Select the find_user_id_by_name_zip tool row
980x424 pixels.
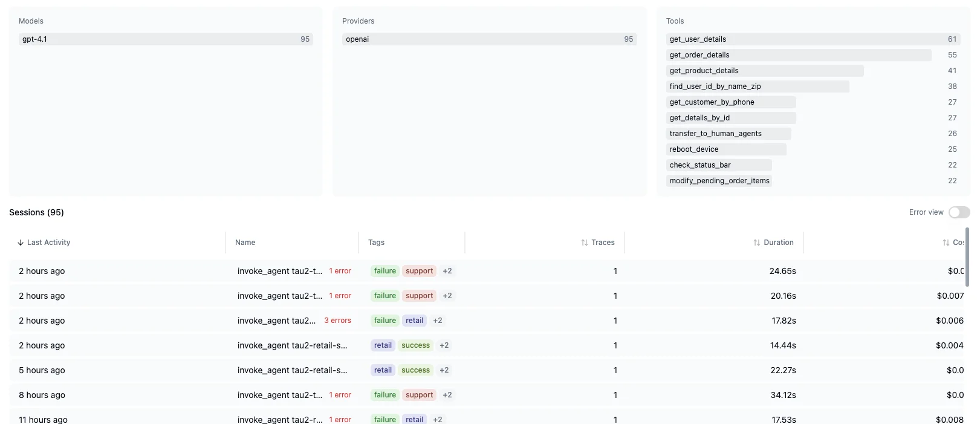pyautogui.click(x=813, y=86)
